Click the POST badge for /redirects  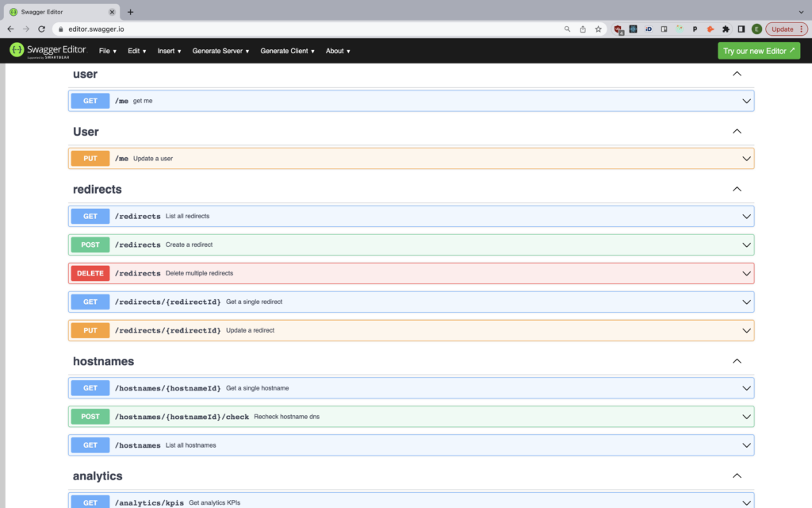90,244
